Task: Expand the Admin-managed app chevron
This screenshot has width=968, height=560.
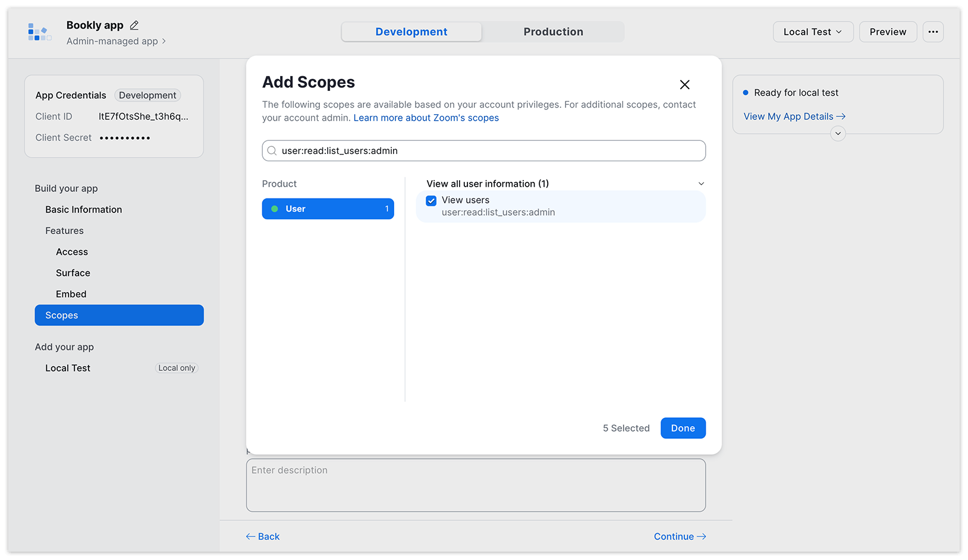Action: pyautogui.click(x=164, y=42)
